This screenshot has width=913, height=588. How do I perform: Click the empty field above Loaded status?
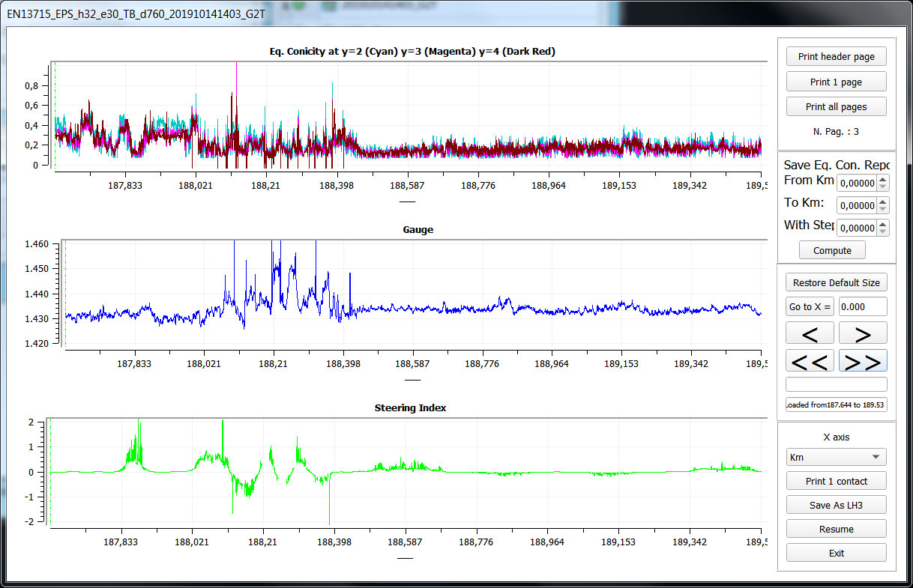point(836,384)
